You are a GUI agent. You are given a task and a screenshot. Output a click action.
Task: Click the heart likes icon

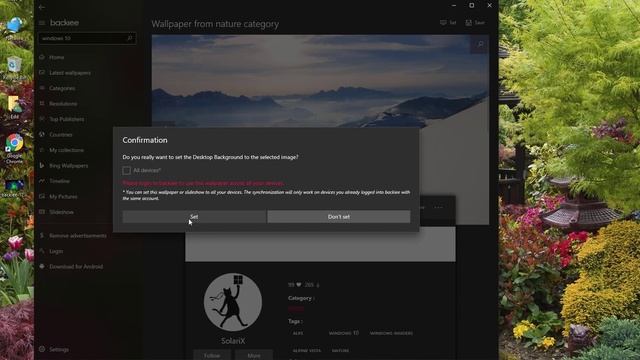pos(299,285)
